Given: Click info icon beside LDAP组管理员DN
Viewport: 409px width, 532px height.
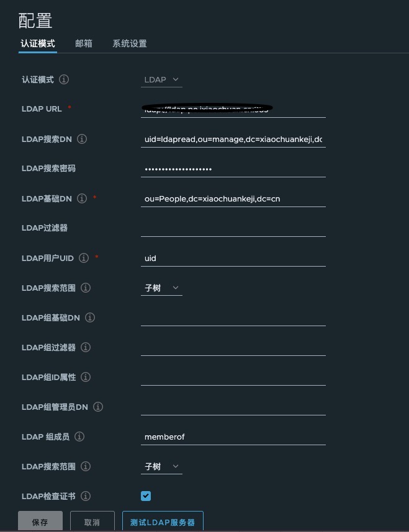Looking at the screenshot, I should [x=98, y=407].
